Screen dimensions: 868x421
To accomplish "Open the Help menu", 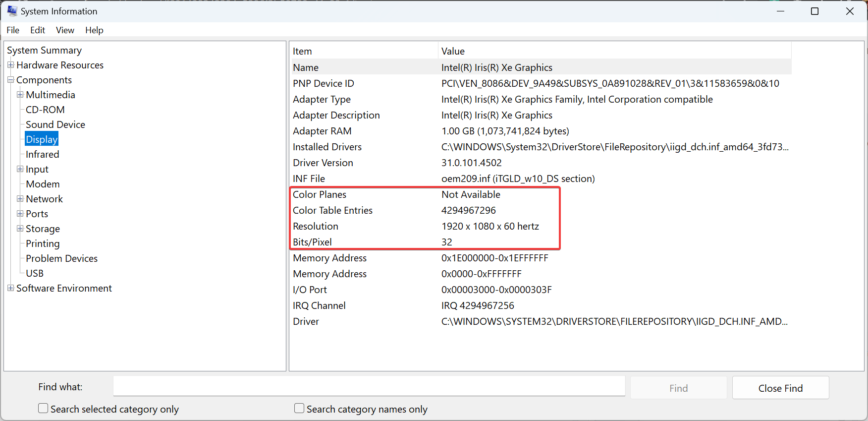I will point(94,30).
